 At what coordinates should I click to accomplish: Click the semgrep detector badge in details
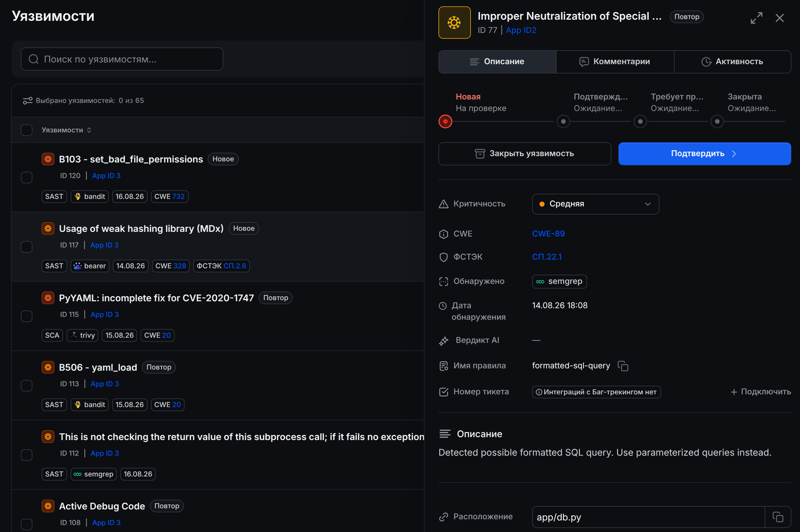pos(559,282)
